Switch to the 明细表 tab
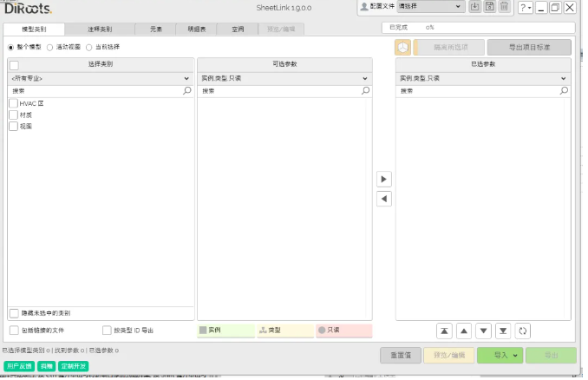The image size is (588, 380). (197, 29)
